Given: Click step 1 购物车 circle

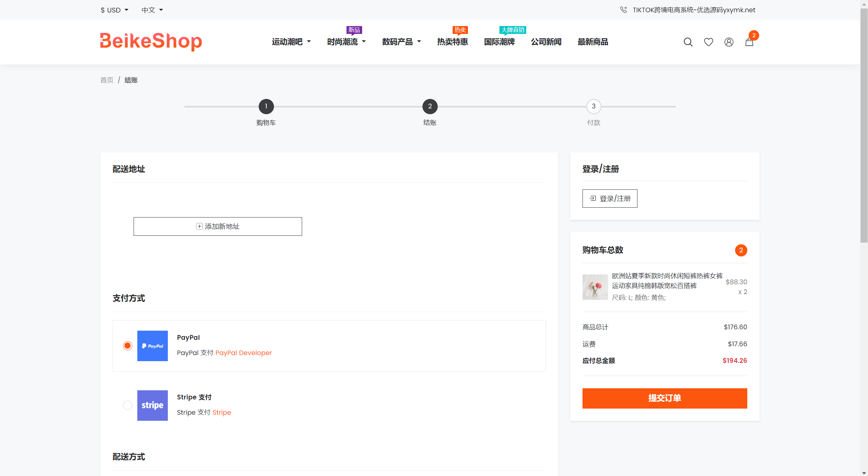Looking at the screenshot, I should pos(266,106).
